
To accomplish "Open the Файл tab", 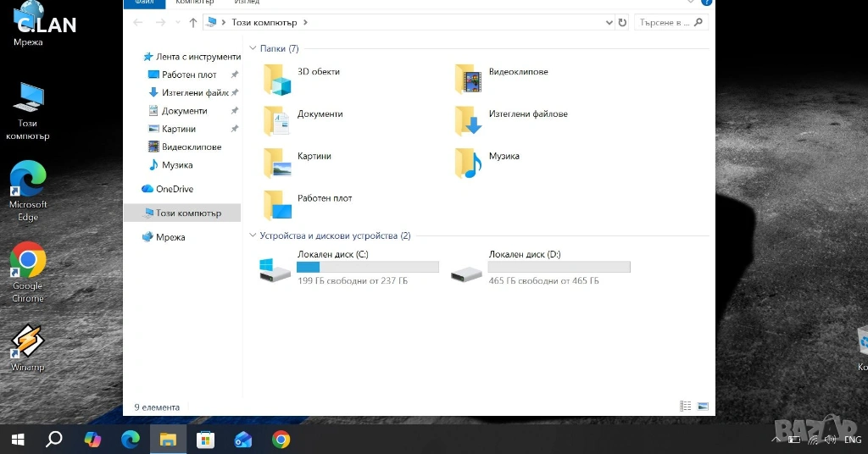I will 144,3.
